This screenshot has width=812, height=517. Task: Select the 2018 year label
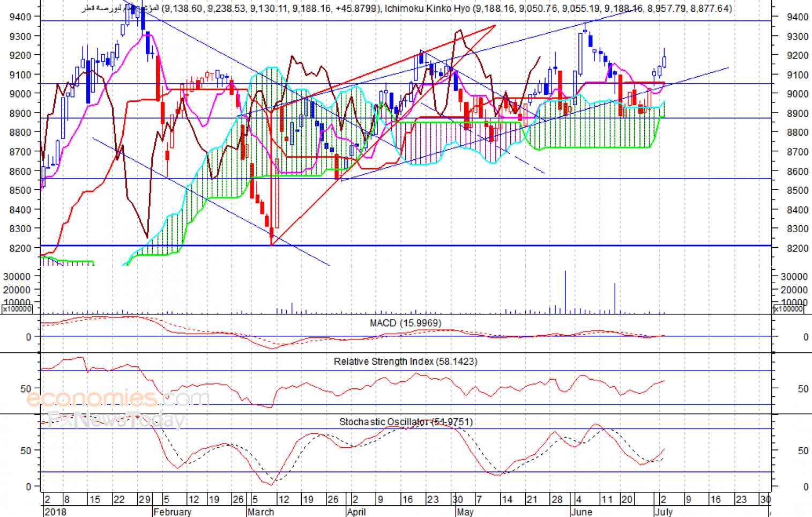tap(56, 512)
